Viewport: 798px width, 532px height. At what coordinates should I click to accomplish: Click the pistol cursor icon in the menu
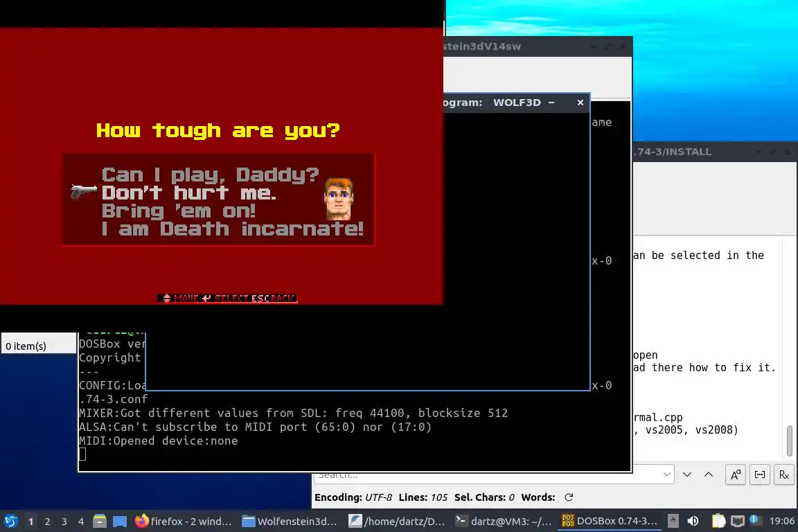[x=83, y=192]
